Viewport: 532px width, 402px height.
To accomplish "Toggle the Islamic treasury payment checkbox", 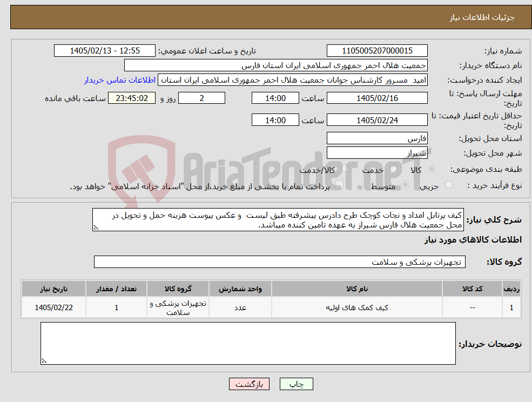I will click(339, 185).
